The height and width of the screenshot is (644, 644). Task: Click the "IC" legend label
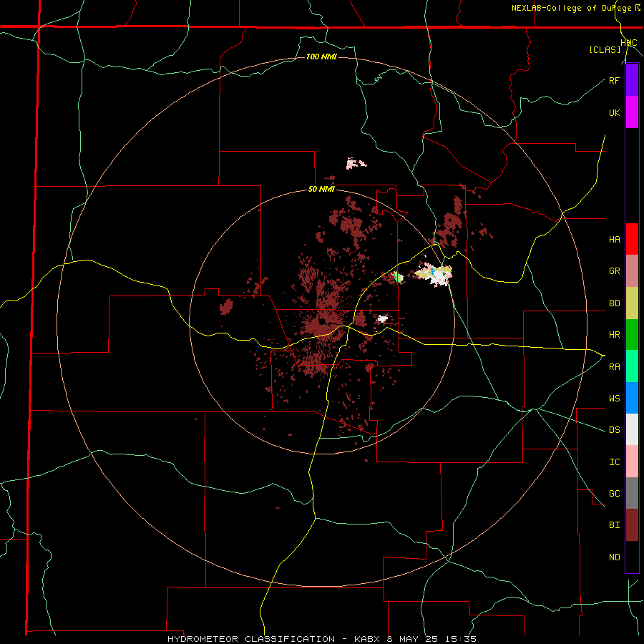[x=614, y=462]
